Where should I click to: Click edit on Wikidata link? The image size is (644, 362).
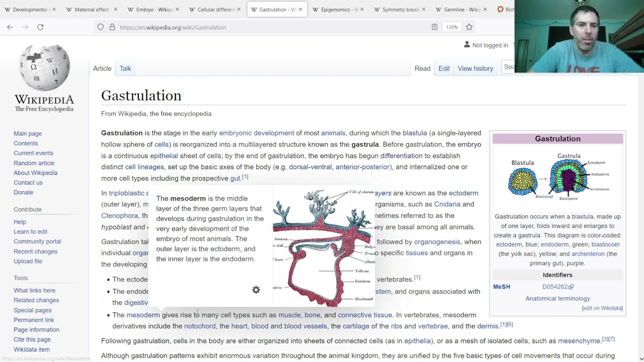[602, 308]
